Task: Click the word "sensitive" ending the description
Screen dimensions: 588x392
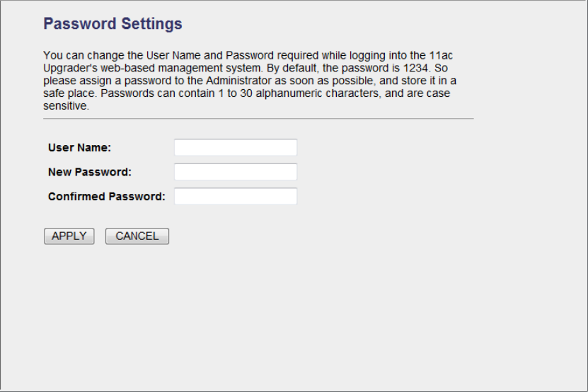Action: (65, 107)
